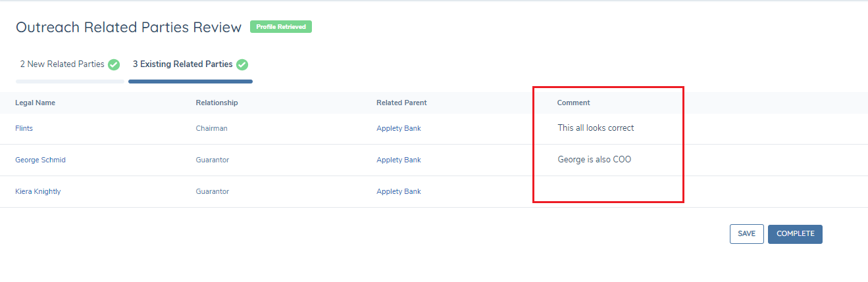
Task: Switch to the 2 New Related Parties tab
Action: (x=62, y=64)
